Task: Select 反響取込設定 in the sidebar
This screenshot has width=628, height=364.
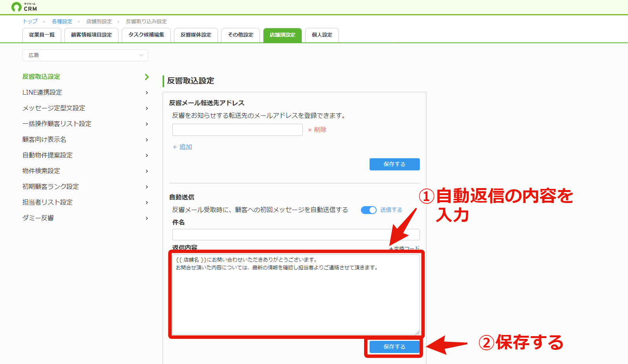Action: (41, 77)
